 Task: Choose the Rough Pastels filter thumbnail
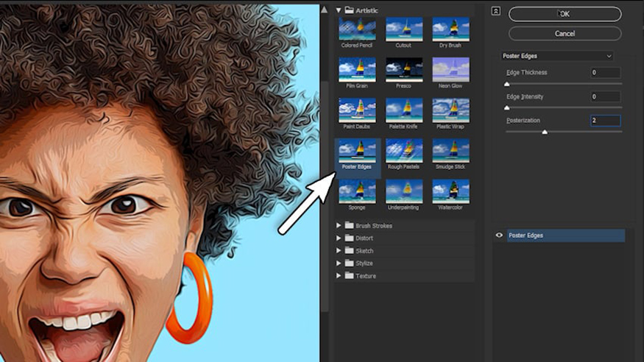coord(404,151)
